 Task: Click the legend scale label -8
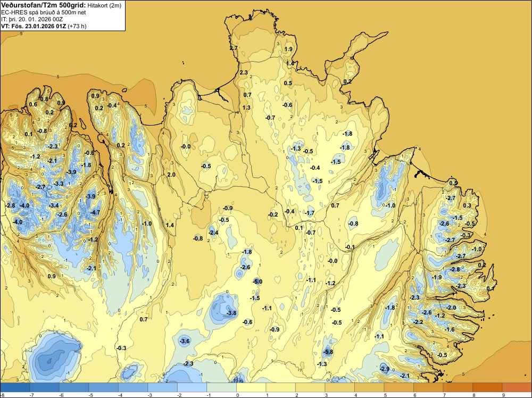(2, 395)
